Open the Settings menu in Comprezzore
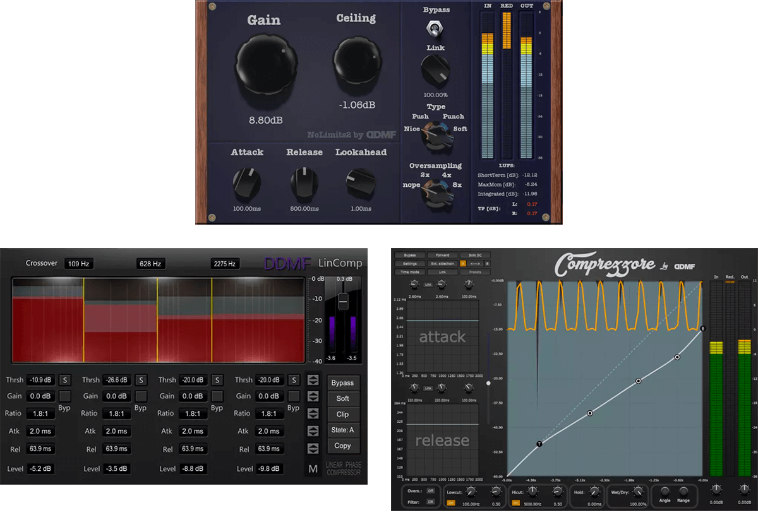758x532 pixels. tap(410, 263)
